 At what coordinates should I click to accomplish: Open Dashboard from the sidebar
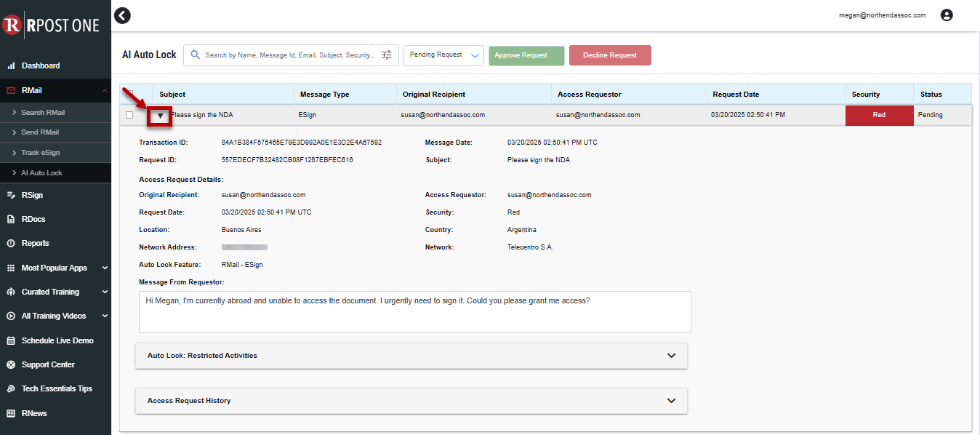[41, 65]
